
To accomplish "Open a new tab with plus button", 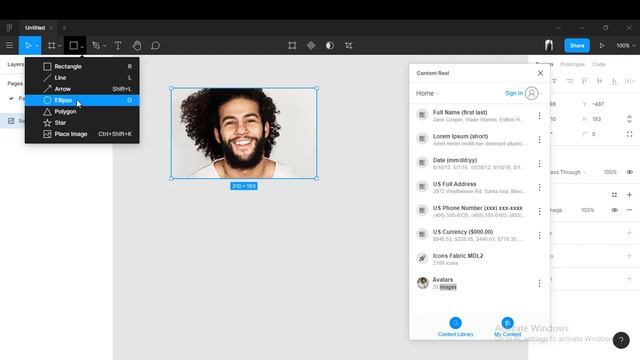I will point(64,28).
